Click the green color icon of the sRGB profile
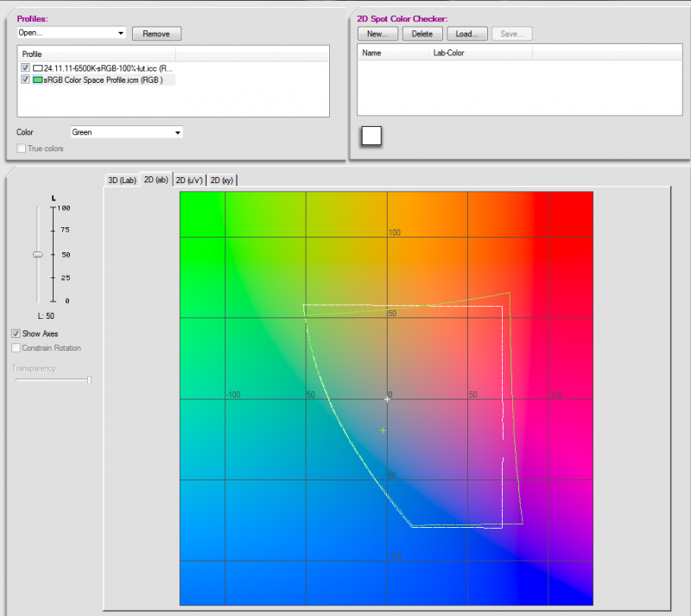The width and height of the screenshot is (691, 616). click(37, 79)
